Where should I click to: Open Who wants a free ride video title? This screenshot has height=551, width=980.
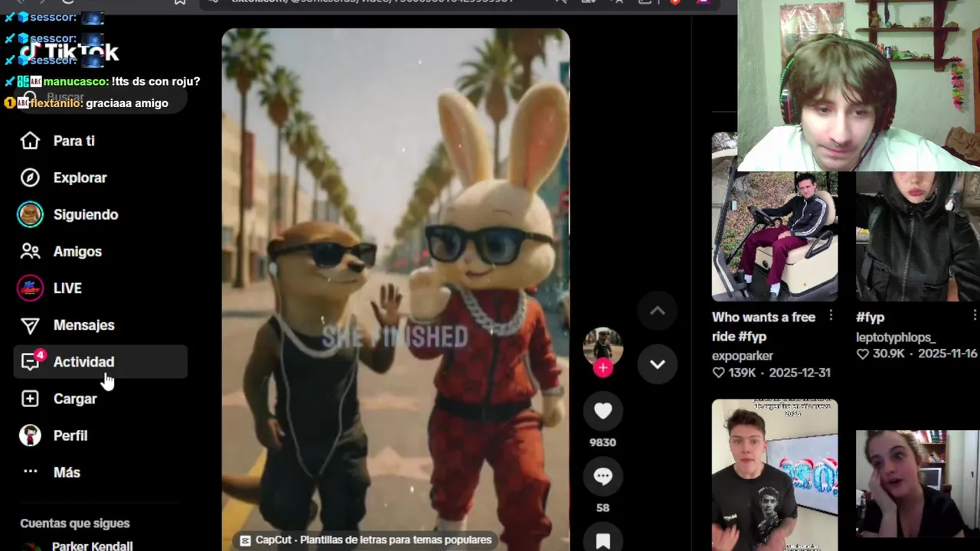point(764,327)
